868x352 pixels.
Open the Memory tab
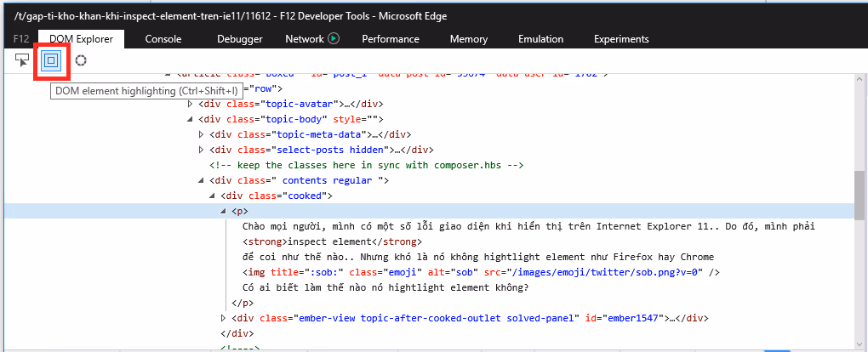(469, 39)
